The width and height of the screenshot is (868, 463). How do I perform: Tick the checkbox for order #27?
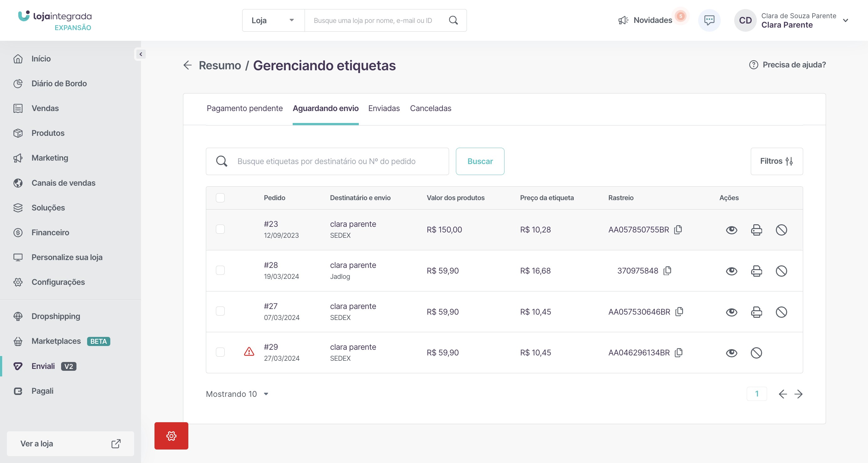coord(220,311)
